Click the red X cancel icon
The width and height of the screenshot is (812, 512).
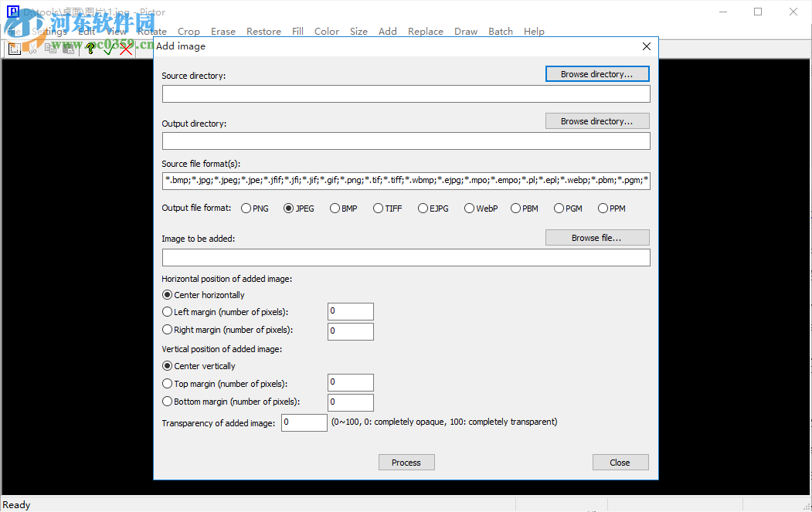click(126, 49)
